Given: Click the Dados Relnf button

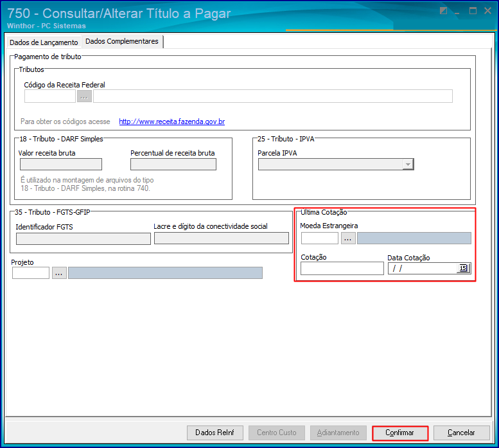Looking at the screenshot, I should pos(215,433).
